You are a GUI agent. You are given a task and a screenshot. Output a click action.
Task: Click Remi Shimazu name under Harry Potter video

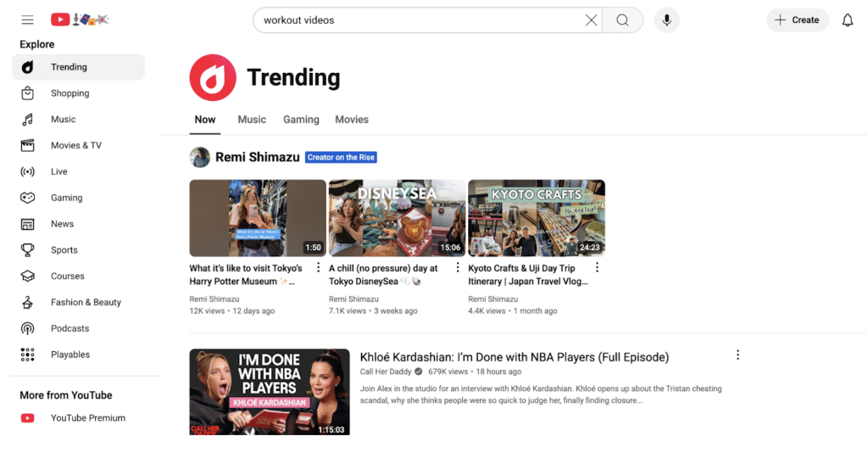click(214, 299)
